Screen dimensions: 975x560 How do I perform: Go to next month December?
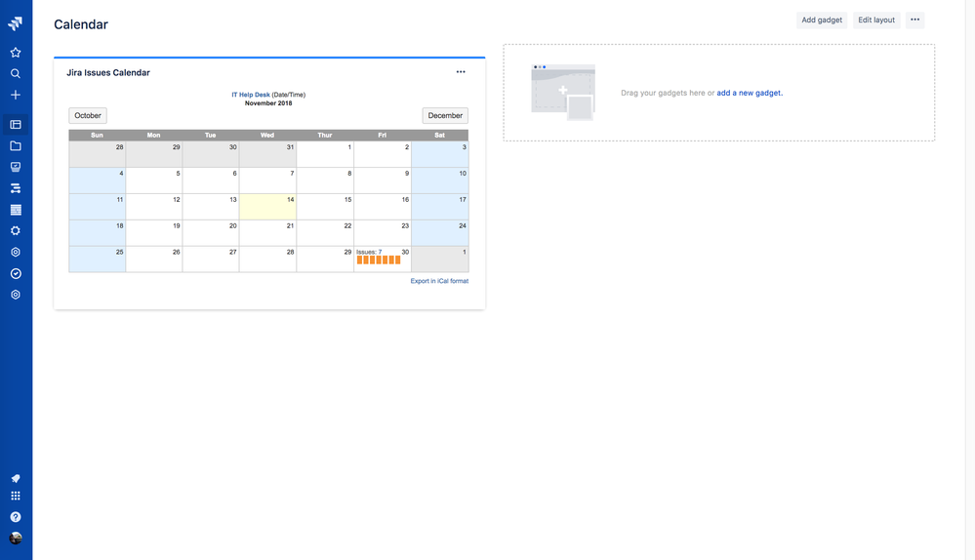click(x=445, y=115)
